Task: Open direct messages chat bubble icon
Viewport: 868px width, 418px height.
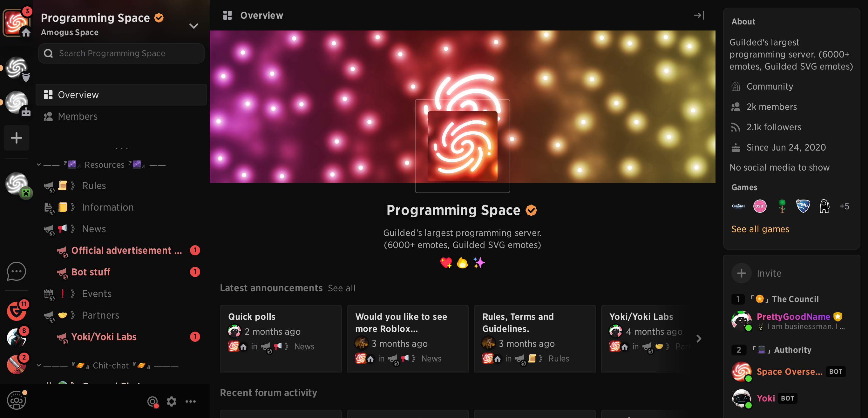Action: (x=16, y=271)
